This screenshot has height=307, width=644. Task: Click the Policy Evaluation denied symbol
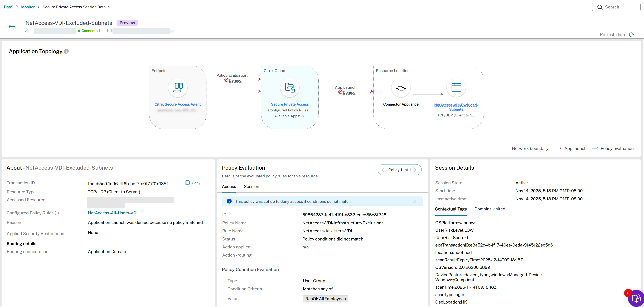(226, 80)
